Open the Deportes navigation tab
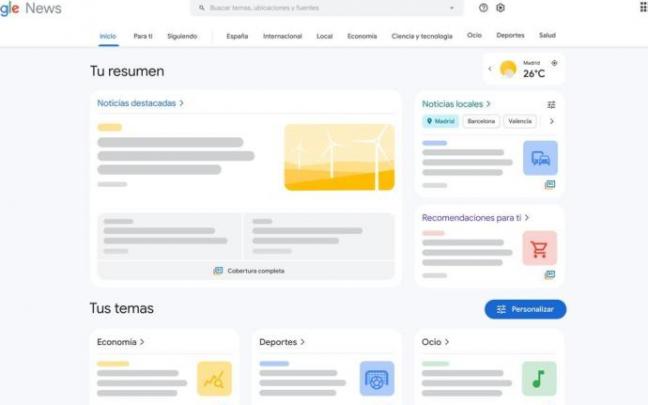 point(510,36)
